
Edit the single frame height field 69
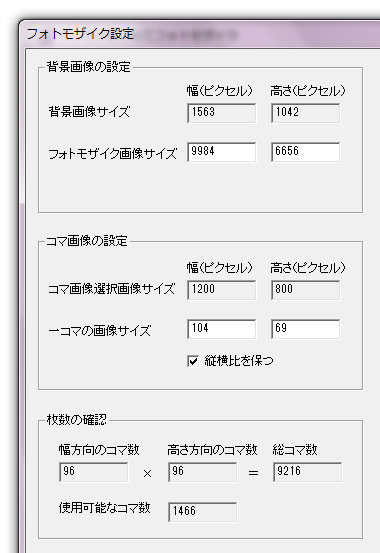306,329
